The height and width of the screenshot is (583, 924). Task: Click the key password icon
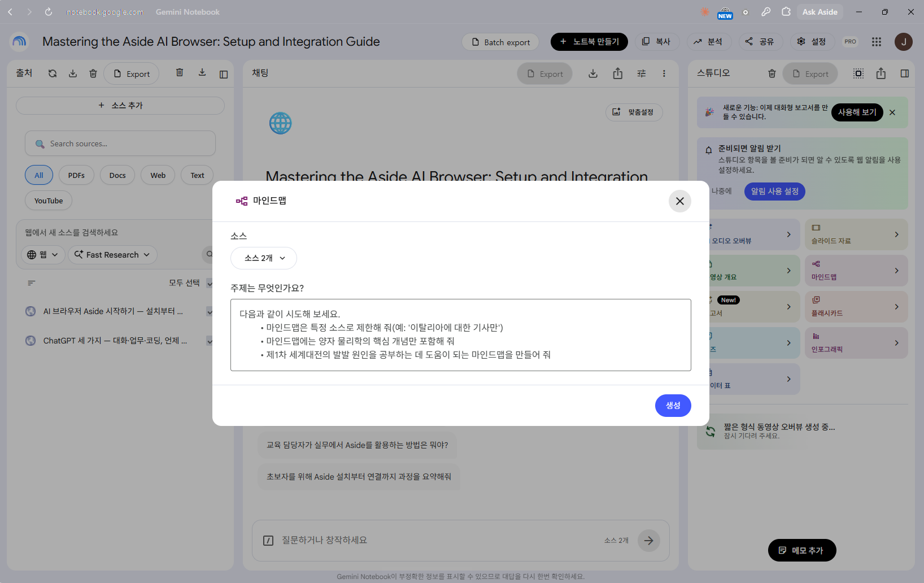point(765,12)
